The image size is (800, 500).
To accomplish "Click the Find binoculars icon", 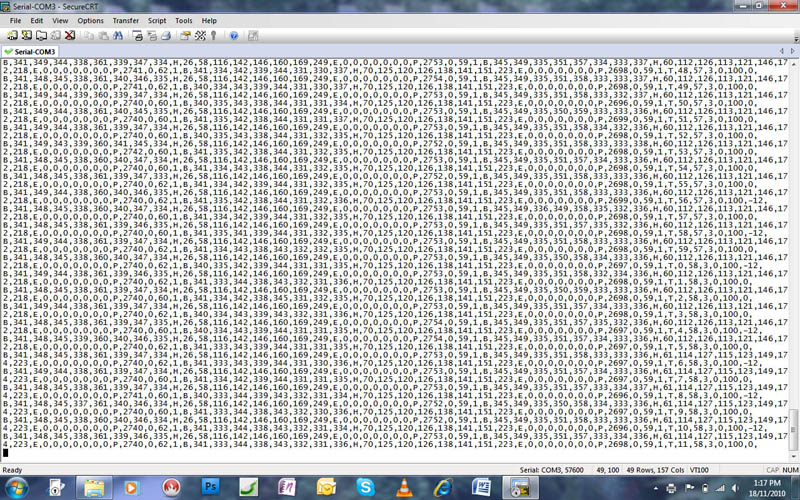I will (x=118, y=35).
